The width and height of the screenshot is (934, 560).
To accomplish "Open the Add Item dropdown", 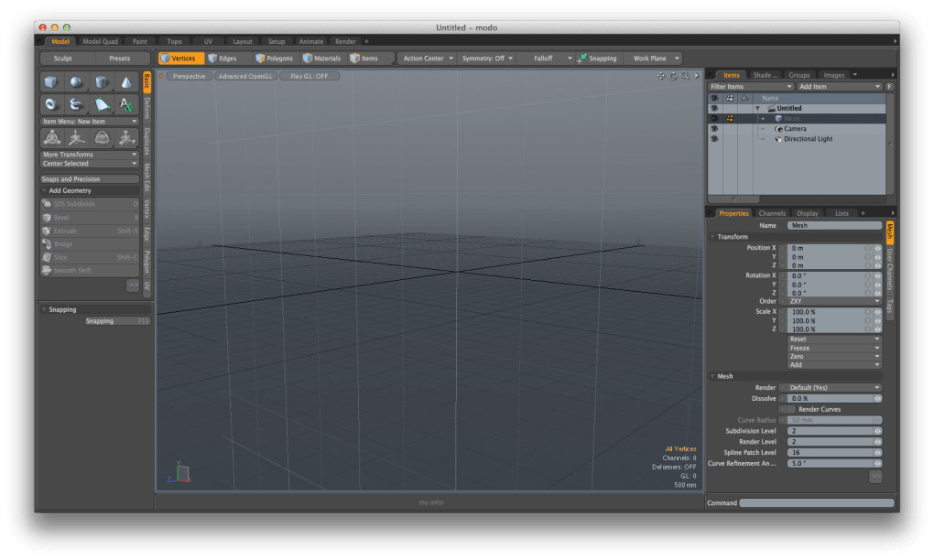I will click(840, 87).
